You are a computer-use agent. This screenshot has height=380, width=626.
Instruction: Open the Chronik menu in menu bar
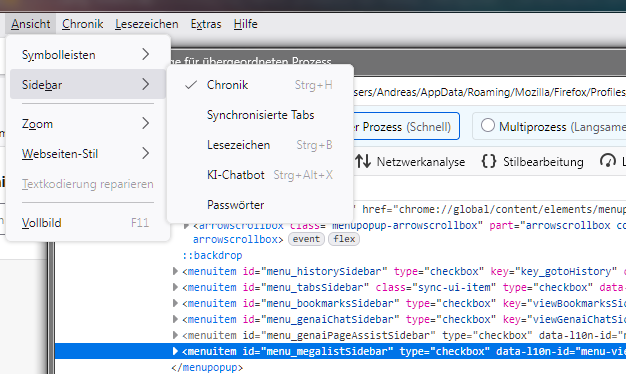83,24
